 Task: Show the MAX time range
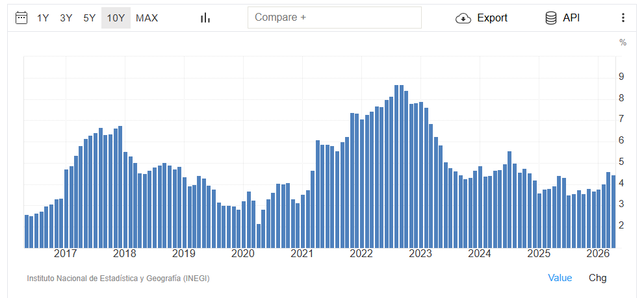(x=147, y=18)
